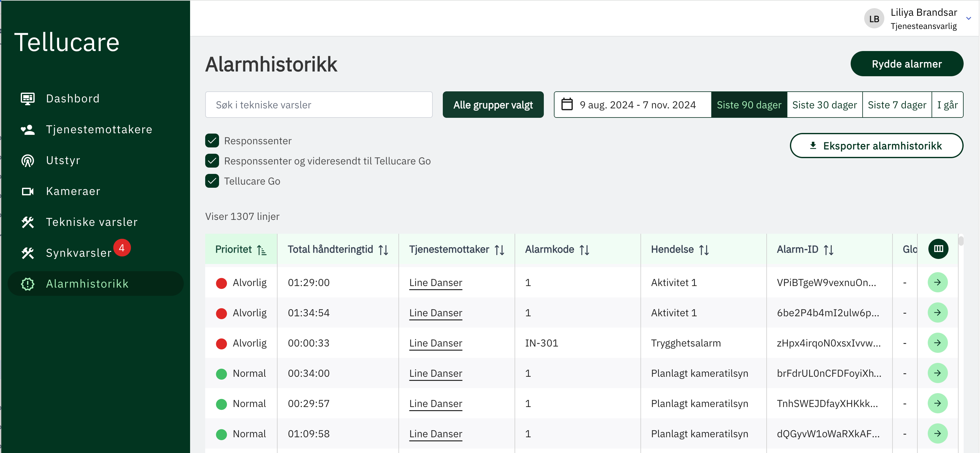The width and height of the screenshot is (980, 453).
Task: Open details arrow for row 01:29:00
Action: coord(938,283)
